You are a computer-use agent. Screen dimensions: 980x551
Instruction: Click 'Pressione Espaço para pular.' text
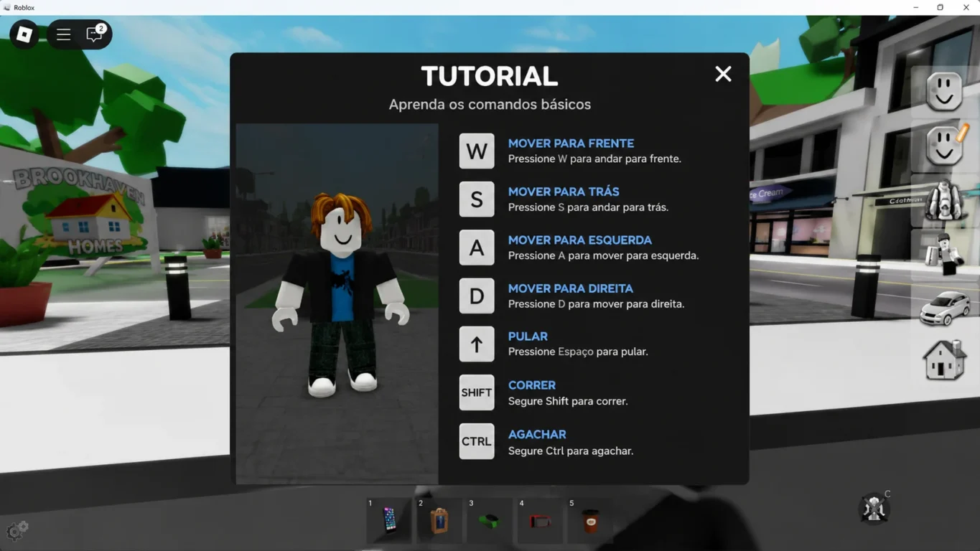pyautogui.click(x=578, y=352)
